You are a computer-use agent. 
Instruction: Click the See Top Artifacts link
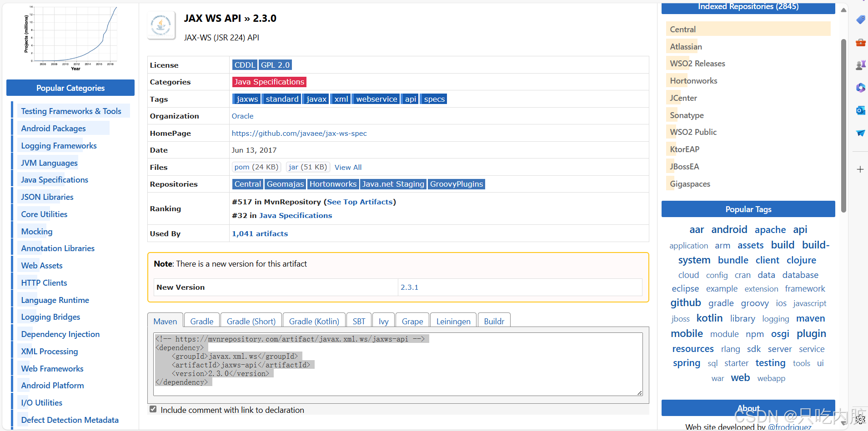(x=360, y=202)
